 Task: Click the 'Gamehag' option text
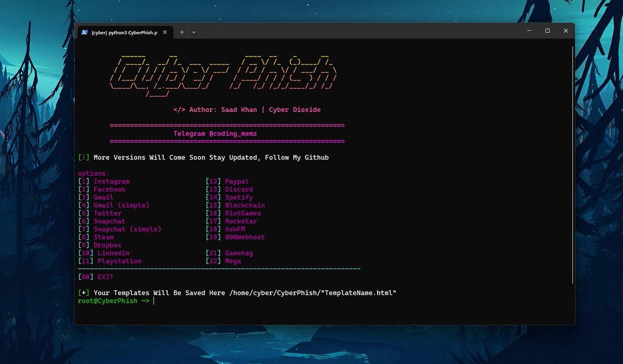coord(239,253)
